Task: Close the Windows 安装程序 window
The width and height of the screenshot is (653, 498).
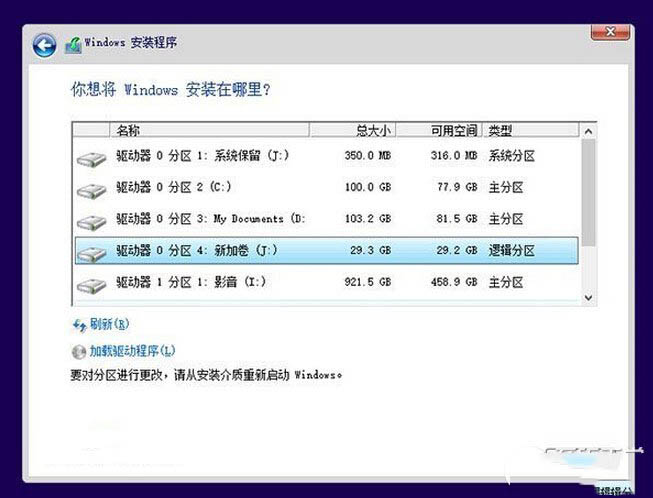Action: (x=610, y=32)
